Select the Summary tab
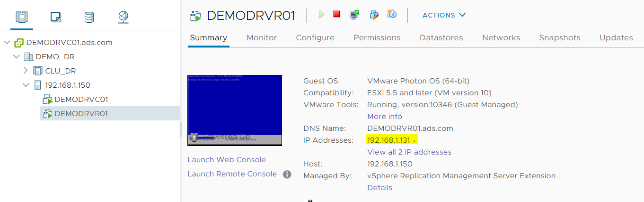 (208, 37)
